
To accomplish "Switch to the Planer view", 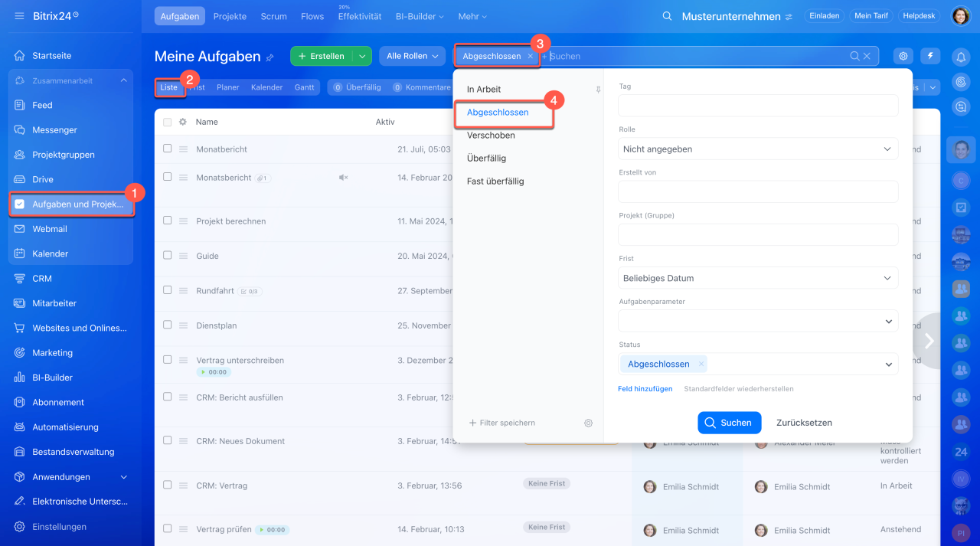I will tap(228, 87).
